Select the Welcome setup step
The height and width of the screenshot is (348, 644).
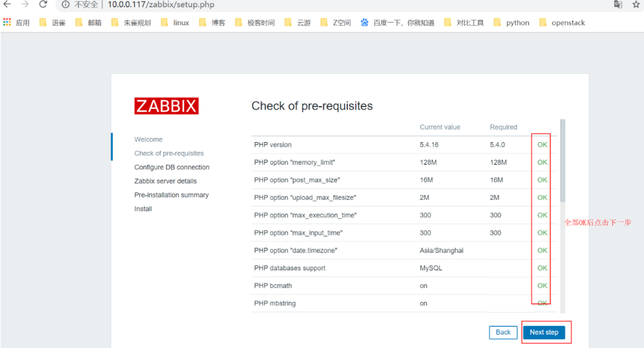(x=148, y=139)
